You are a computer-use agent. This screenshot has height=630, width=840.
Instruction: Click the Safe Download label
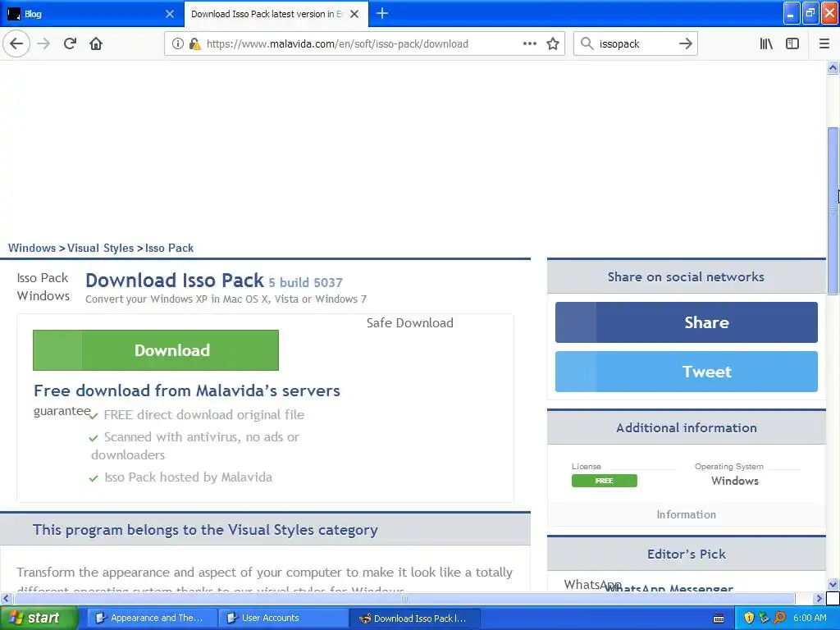410,323
